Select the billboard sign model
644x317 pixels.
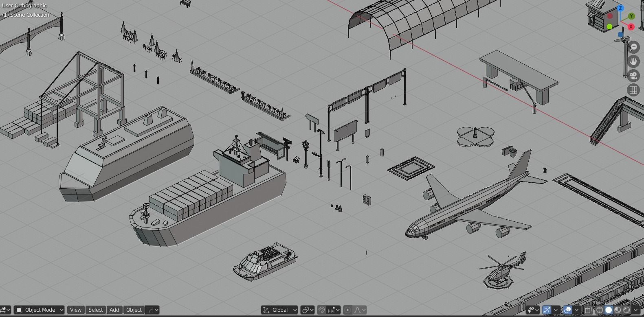click(x=346, y=132)
